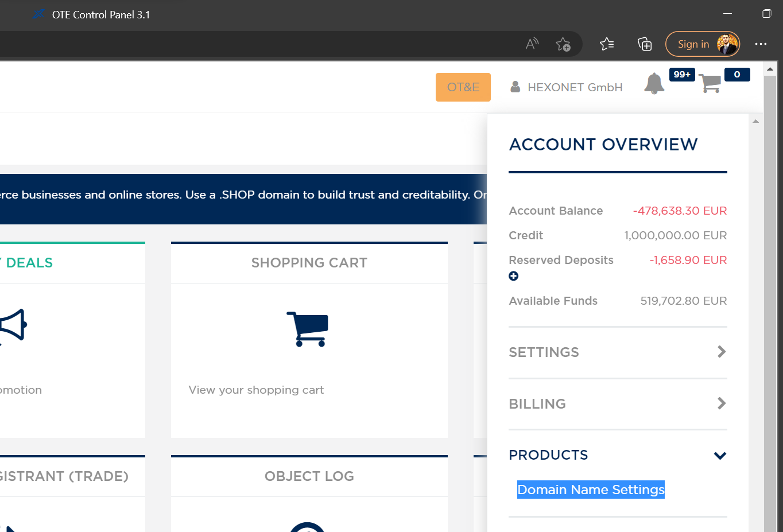Viewport: 783px width, 532px height.
Task: Expand Reserved Deposits plus icon
Action: point(514,276)
